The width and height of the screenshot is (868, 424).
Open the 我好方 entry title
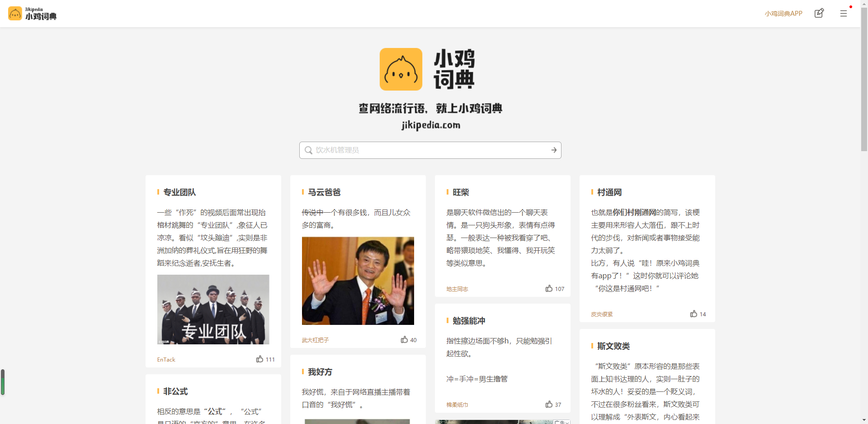click(320, 372)
